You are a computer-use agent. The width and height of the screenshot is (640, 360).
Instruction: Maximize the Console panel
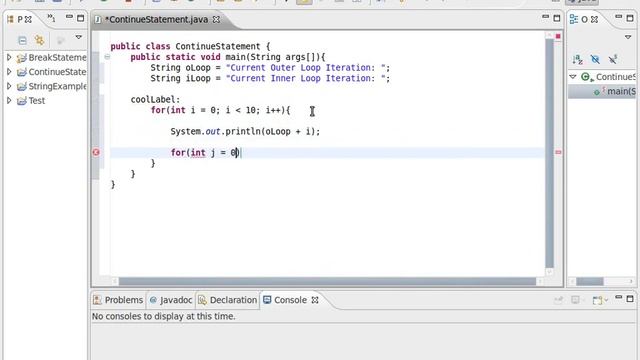[x=630, y=299]
